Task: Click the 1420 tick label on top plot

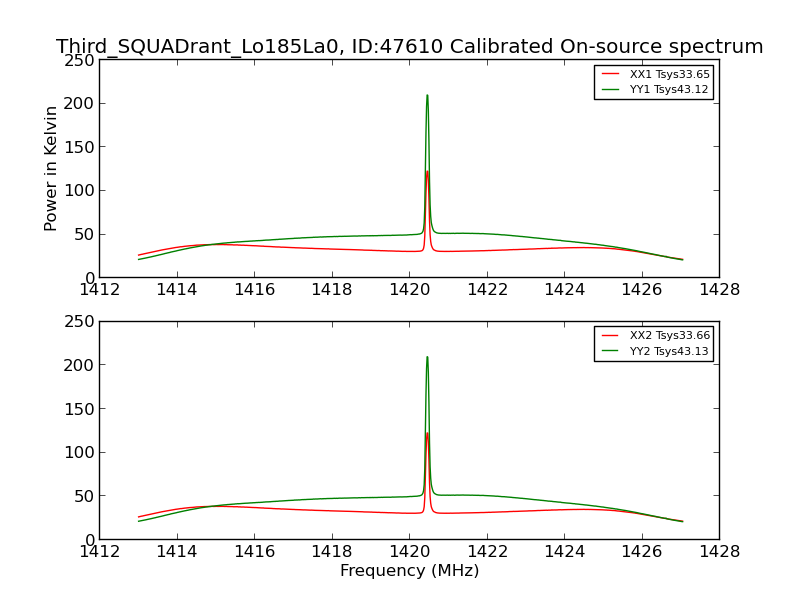Action: (x=409, y=290)
